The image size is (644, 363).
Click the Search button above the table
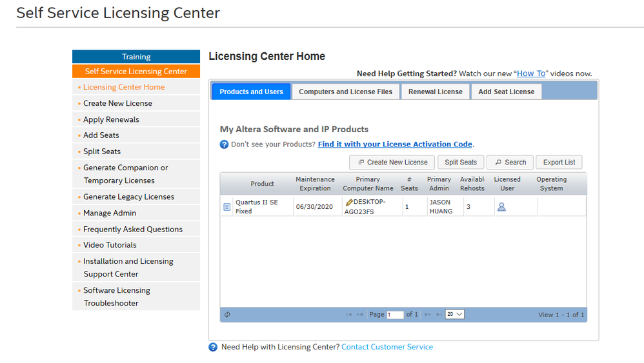(510, 162)
